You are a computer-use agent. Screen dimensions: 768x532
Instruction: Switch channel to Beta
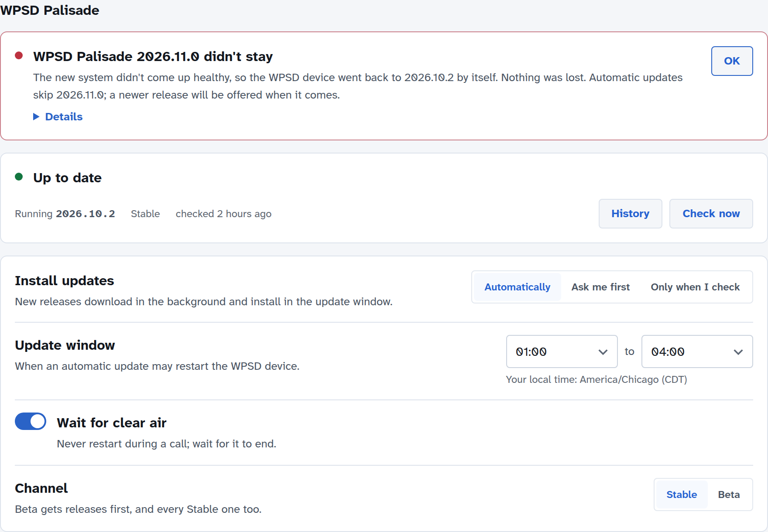[729, 494]
